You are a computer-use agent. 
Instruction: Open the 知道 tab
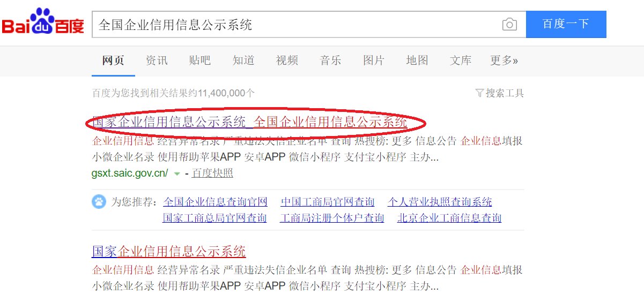(243, 60)
